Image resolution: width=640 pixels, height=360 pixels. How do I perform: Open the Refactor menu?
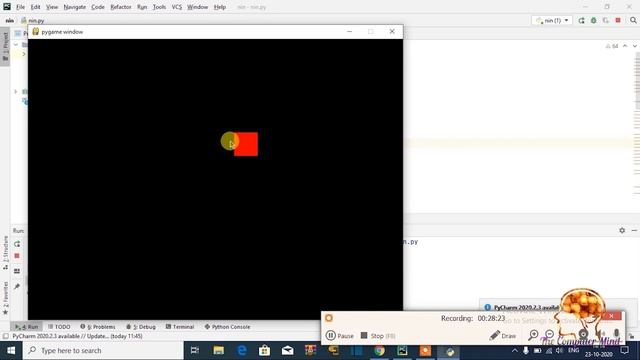pos(121,7)
